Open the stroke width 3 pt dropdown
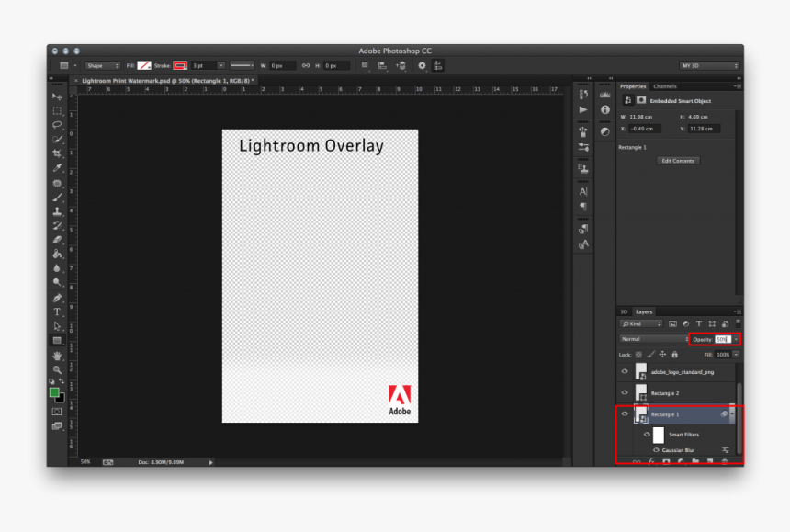Viewport: 790px width, 532px height. [x=220, y=65]
